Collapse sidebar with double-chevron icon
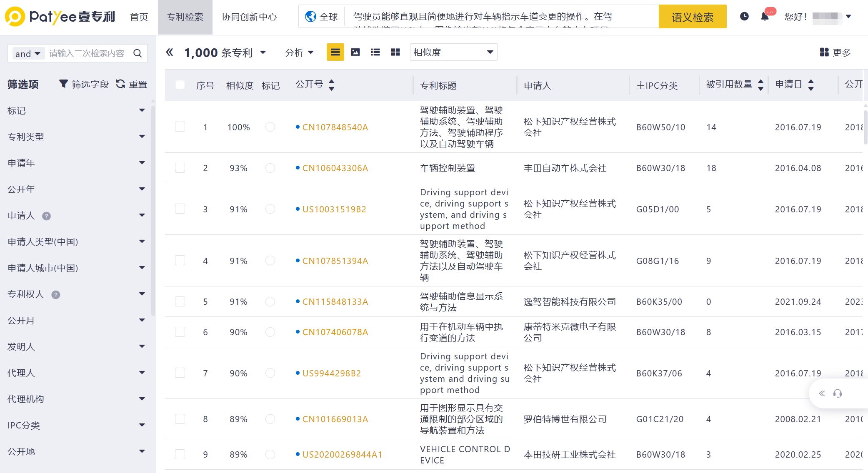The width and height of the screenshot is (868, 473). 169,52
